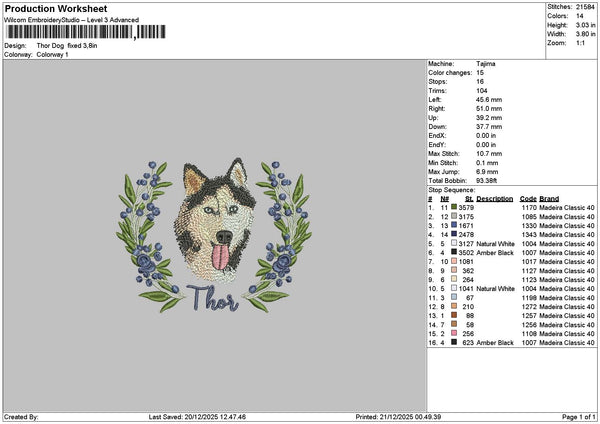Click the grey swatch with 3175 stitches

coord(454,216)
